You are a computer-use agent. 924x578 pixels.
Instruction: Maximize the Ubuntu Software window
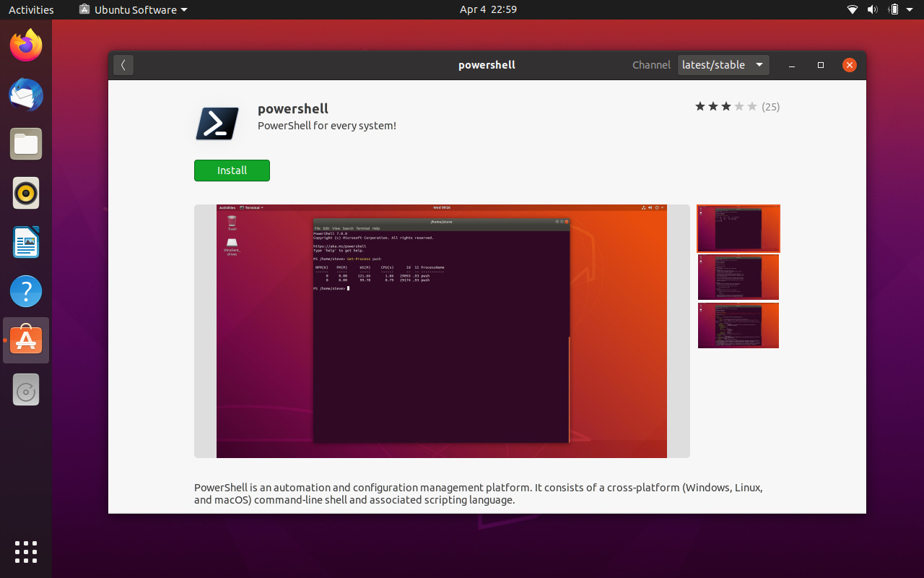click(x=821, y=65)
